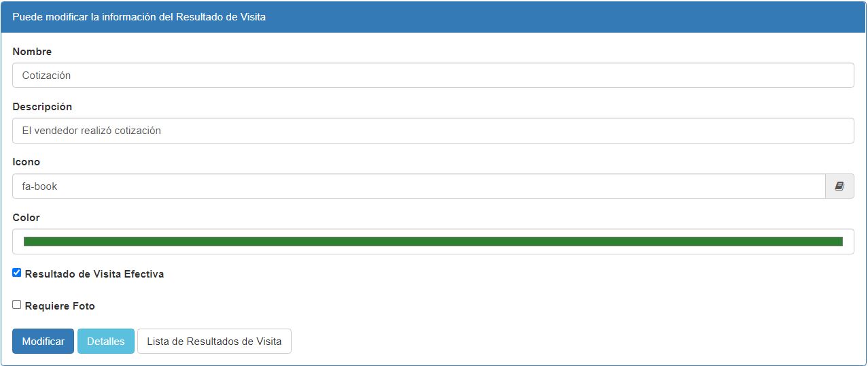This screenshot has width=868, height=366.
Task: Click the Icono field label
Action: coord(27,162)
